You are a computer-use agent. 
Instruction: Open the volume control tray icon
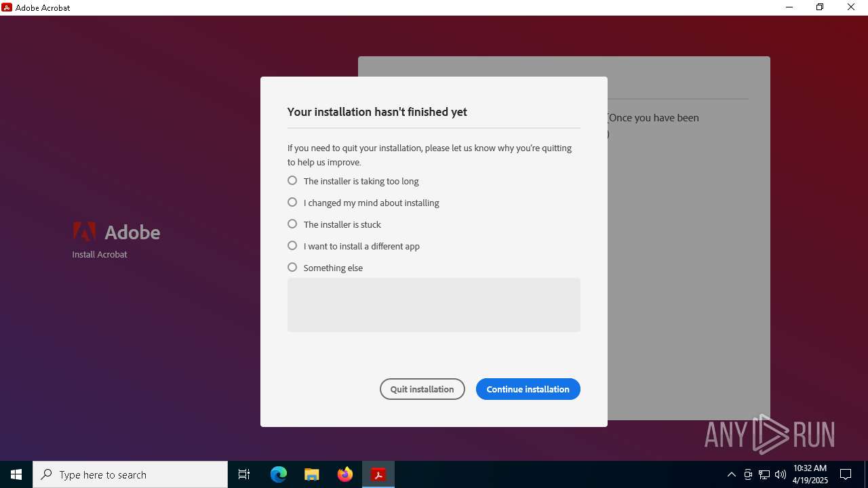pyautogui.click(x=781, y=474)
